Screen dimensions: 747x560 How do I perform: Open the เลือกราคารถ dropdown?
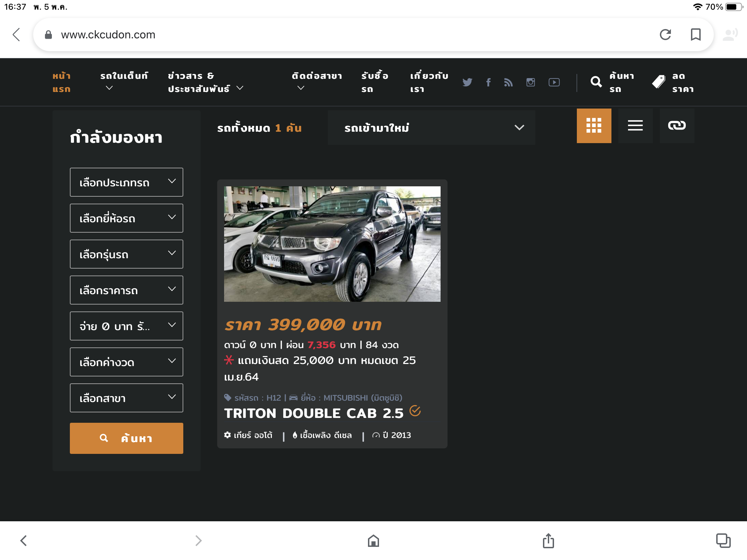pos(127,290)
